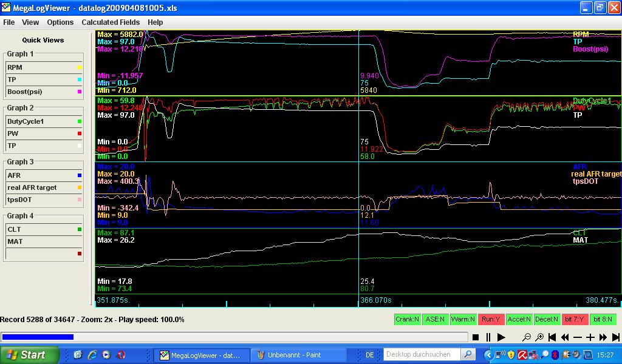
Task: Click the Run:Y status indicator
Action: [x=490, y=319]
